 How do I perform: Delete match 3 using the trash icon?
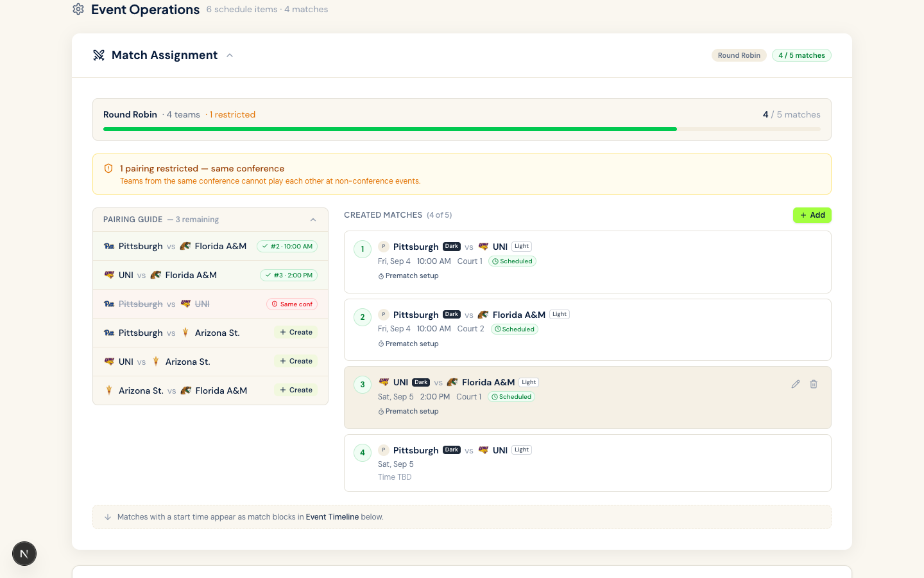814,384
